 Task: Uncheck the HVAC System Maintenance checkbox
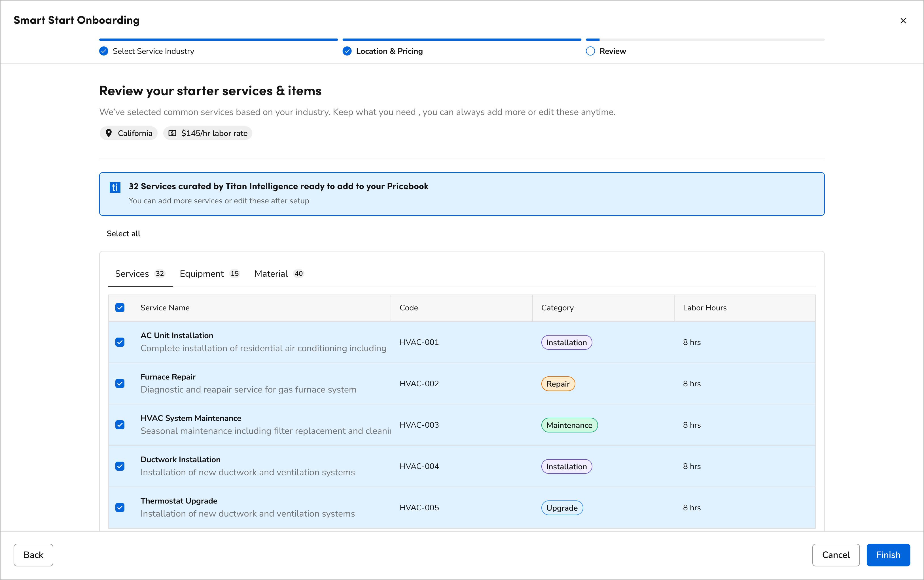[120, 425]
